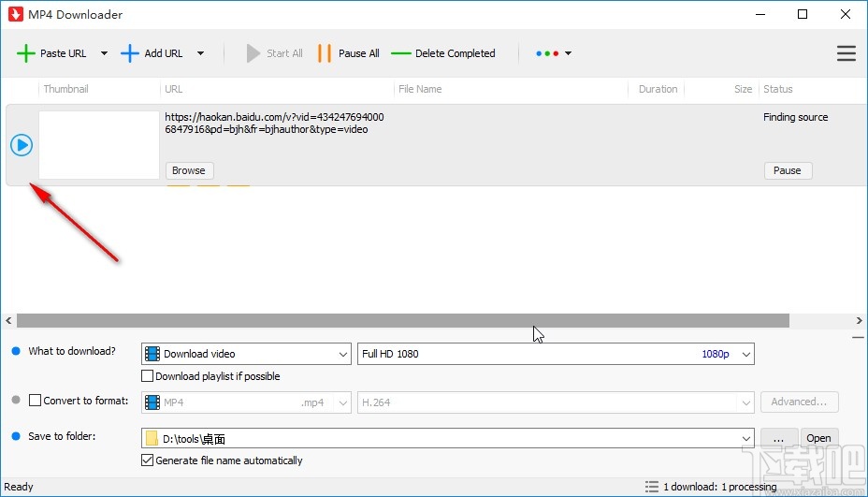Click the MP4 Downloader app icon in the title bar
Viewport: 868px width, 497px height.
16,14
